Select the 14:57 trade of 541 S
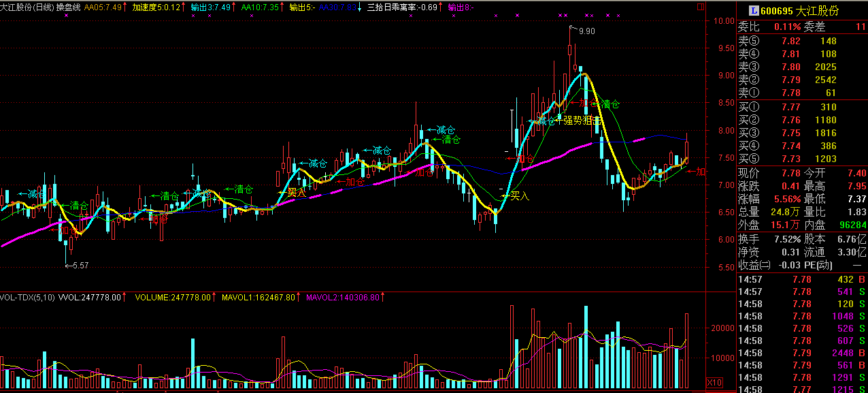This screenshot has width=868, height=393. (802, 292)
